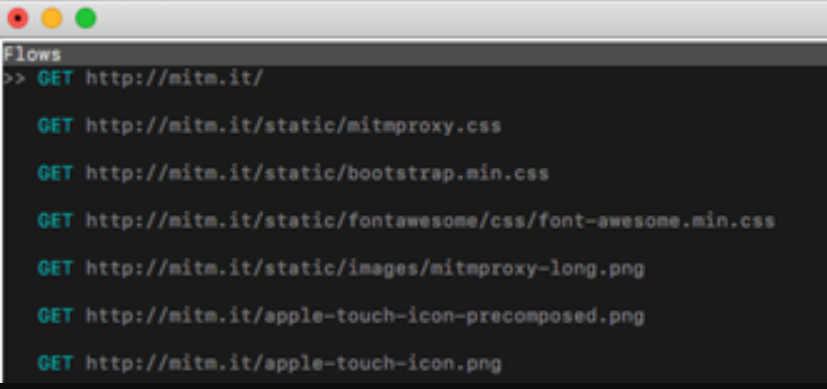Click GET method of apple-touch-icon-precomposed.png request
This screenshot has height=389, width=827.
[x=55, y=316]
